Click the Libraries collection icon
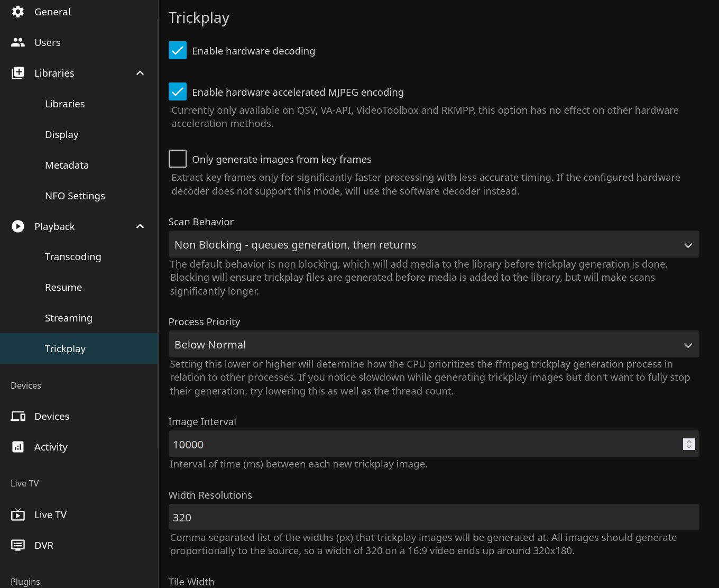Screen dimensions: 719x588 point(18,73)
